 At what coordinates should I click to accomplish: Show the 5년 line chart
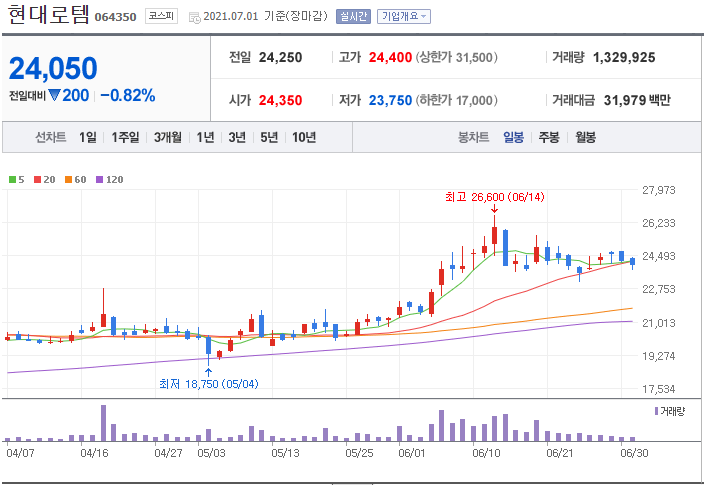tap(269, 137)
